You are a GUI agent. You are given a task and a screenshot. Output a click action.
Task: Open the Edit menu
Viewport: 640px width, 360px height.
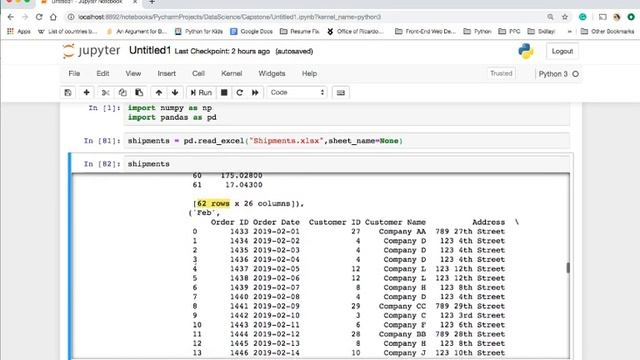(103, 73)
